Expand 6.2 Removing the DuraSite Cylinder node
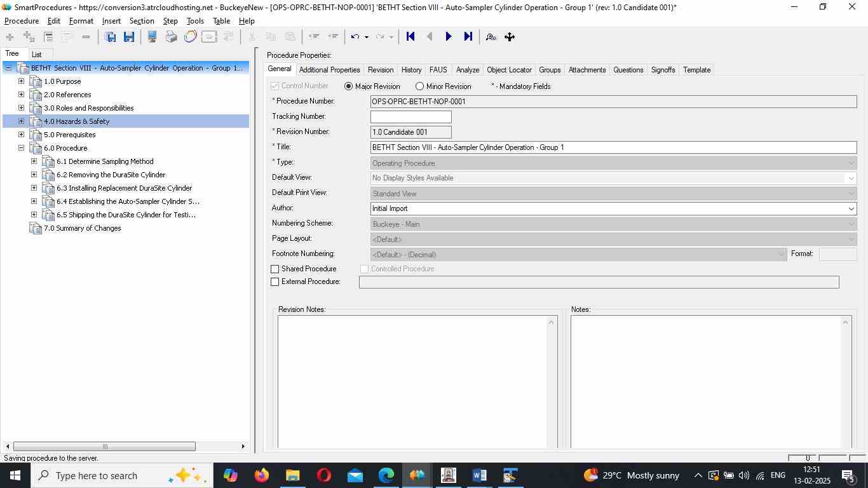The width and height of the screenshot is (868, 488). (34, 175)
